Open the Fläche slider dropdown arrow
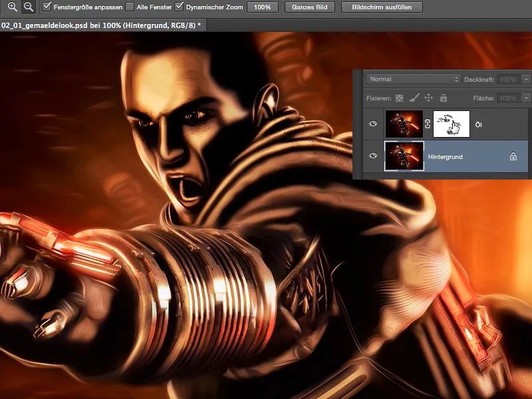This screenshot has width=532, height=399. point(526,98)
